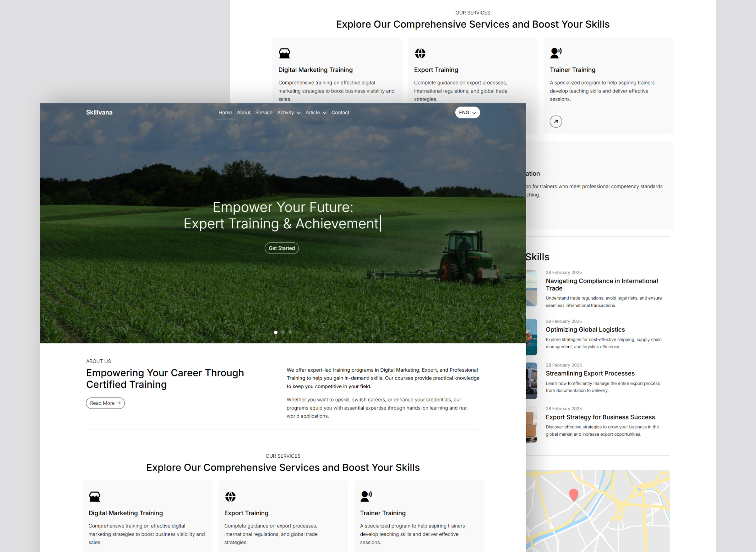Click the speaking-person icon above Trainer Training in front window
756x552 pixels.
coord(366,496)
